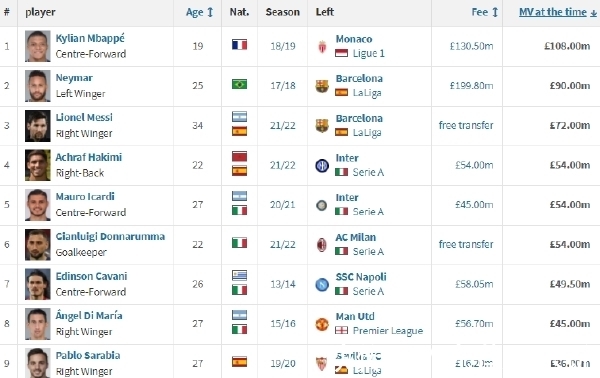The width and height of the screenshot is (600, 378).
Task: Click the Season column header
Action: (x=282, y=12)
